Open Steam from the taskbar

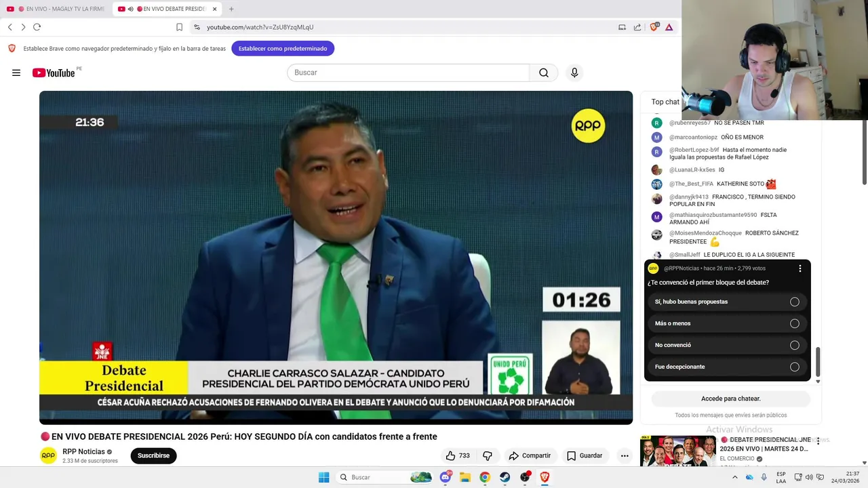[505, 477]
